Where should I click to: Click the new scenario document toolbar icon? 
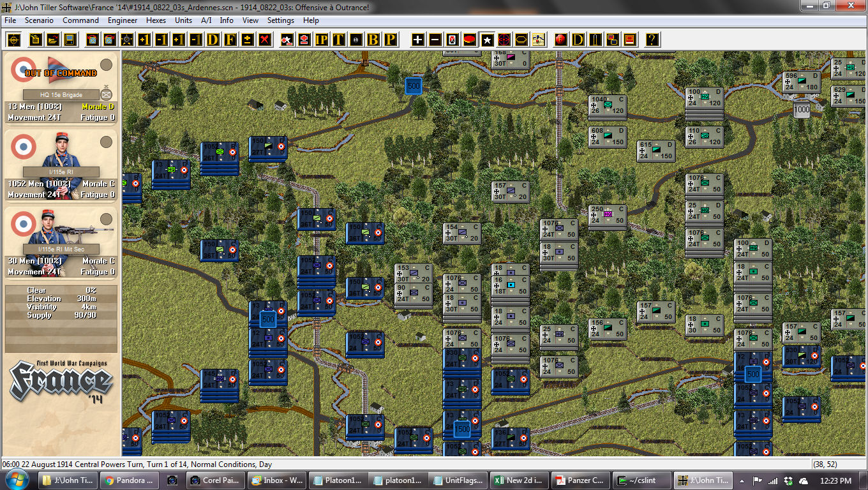[36, 40]
